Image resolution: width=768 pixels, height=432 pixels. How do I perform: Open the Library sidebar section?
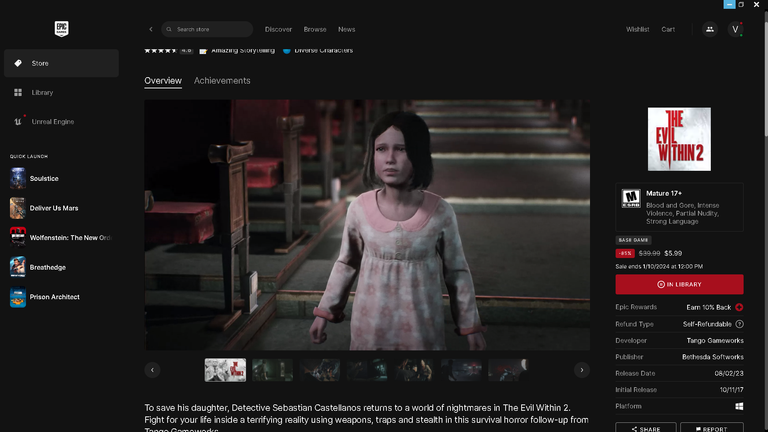[61, 93]
